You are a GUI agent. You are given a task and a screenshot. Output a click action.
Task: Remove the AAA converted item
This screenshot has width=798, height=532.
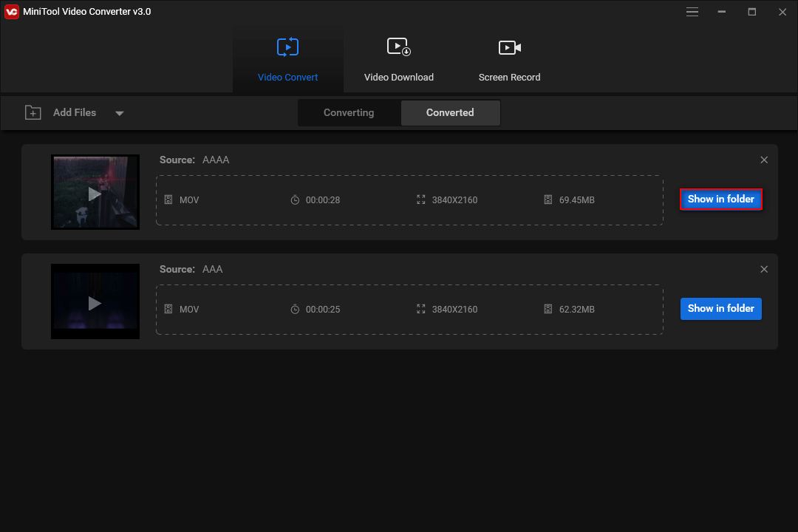[764, 269]
